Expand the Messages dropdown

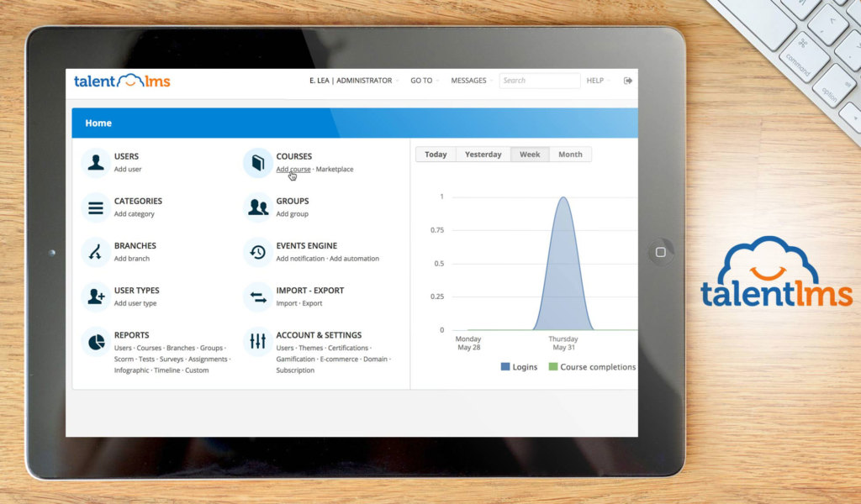tap(470, 81)
